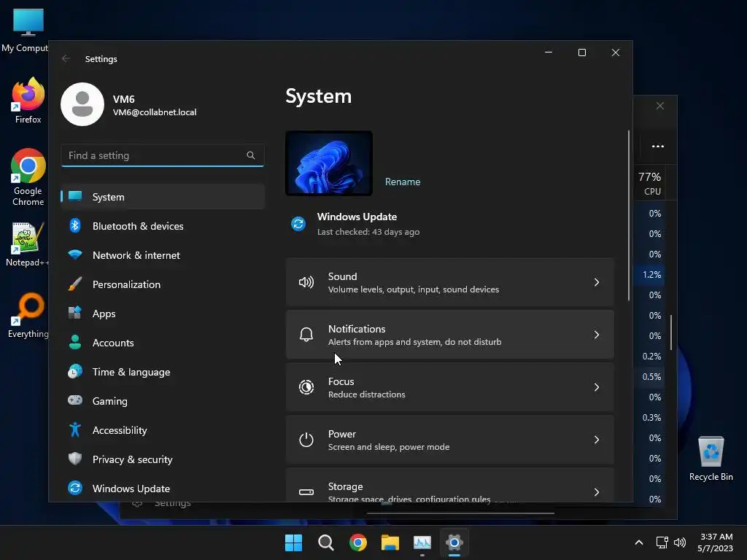Open Windows Update last checked entry
Viewport: 747px width, 560px height.
[x=357, y=224]
